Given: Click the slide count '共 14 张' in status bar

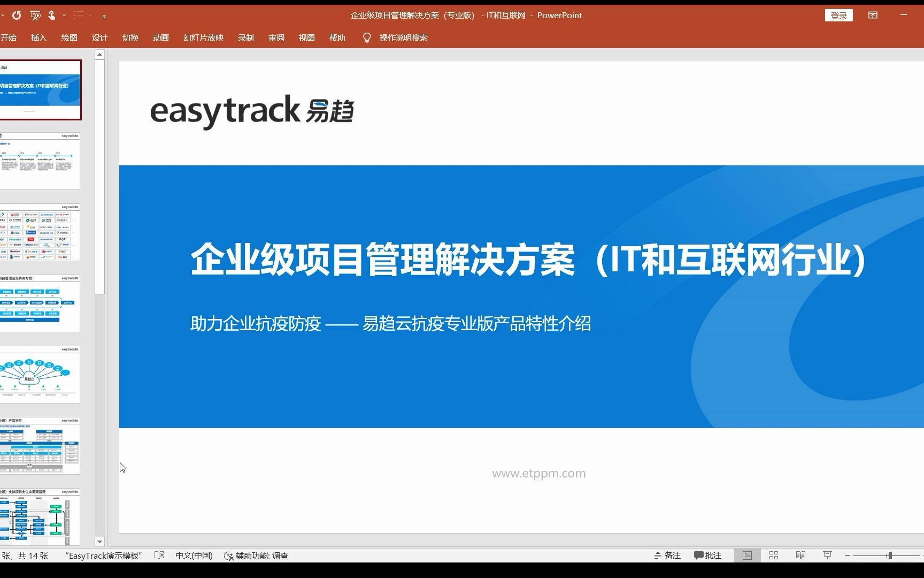Looking at the screenshot, I should point(33,556).
